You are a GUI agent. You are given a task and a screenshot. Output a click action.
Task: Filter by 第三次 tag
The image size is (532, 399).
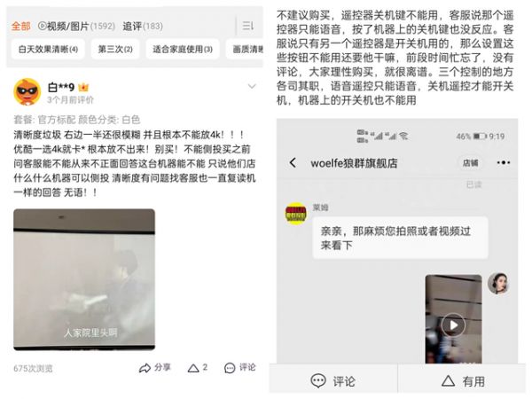point(115,50)
